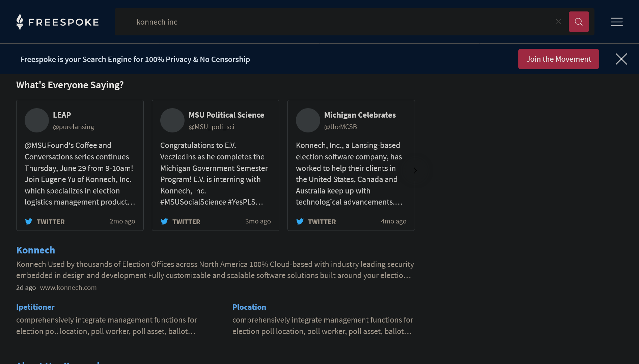
Task: Open the Ipetitioner sub-link
Action: pos(35,307)
